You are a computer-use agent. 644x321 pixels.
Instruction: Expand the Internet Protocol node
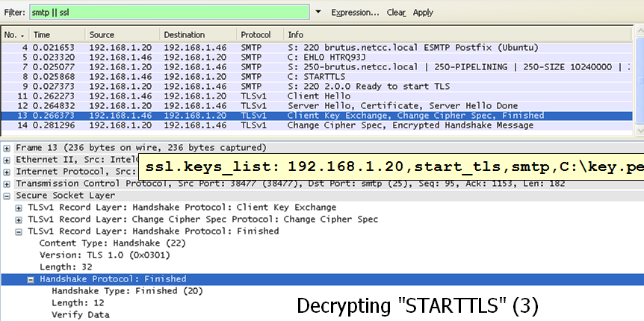7,172
